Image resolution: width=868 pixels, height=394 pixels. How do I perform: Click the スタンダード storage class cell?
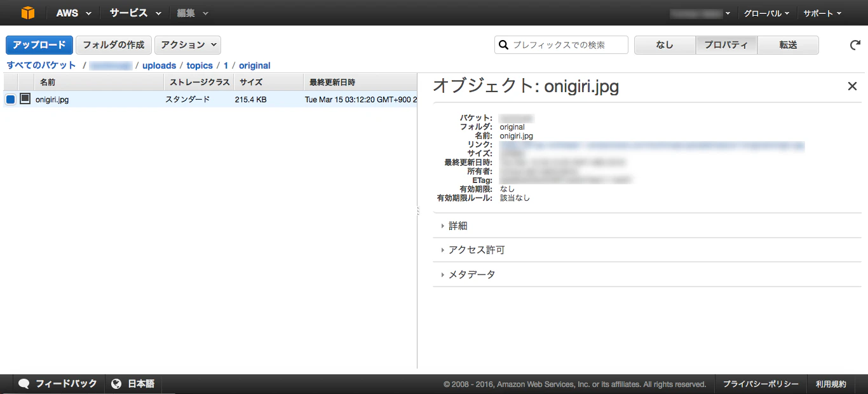click(187, 100)
